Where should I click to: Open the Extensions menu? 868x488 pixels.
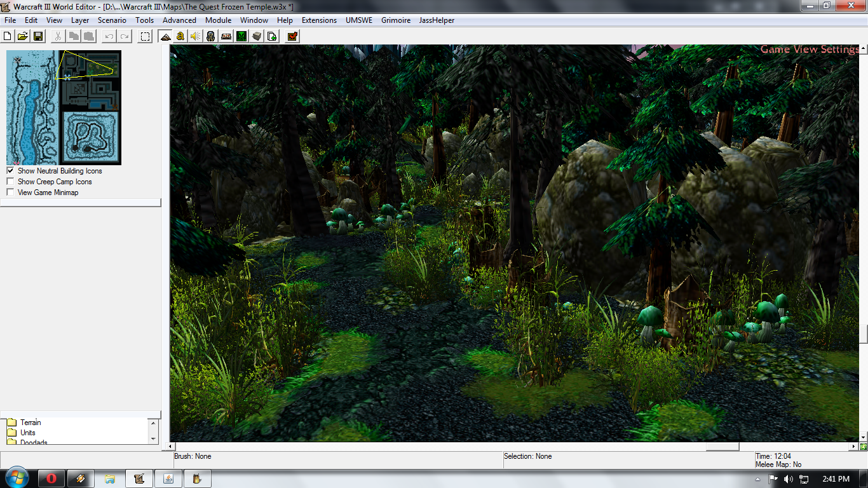[319, 20]
